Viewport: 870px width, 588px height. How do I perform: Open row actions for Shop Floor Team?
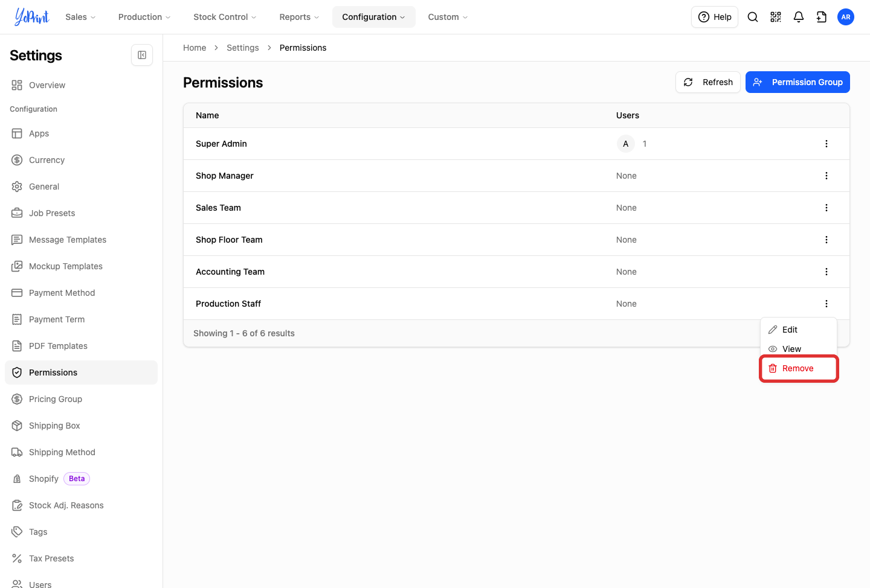[x=826, y=240]
